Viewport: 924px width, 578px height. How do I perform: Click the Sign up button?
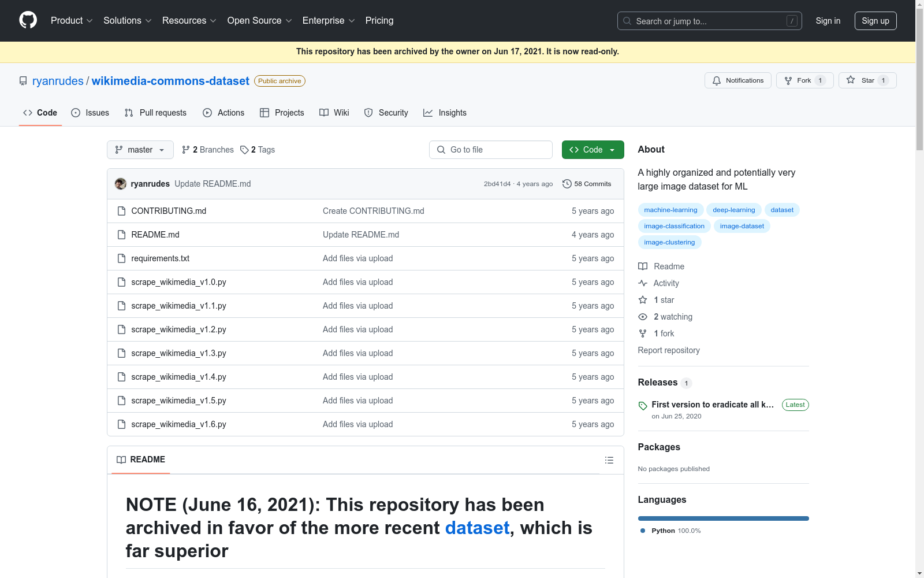click(x=875, y=21)
